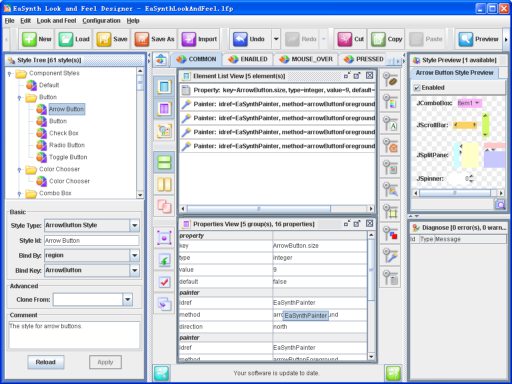Image resolution: width=512 pixels, height=384 pixels.
Task: Collapse the Button folder node
Action: pyautogui.click(x=20, y=98)
